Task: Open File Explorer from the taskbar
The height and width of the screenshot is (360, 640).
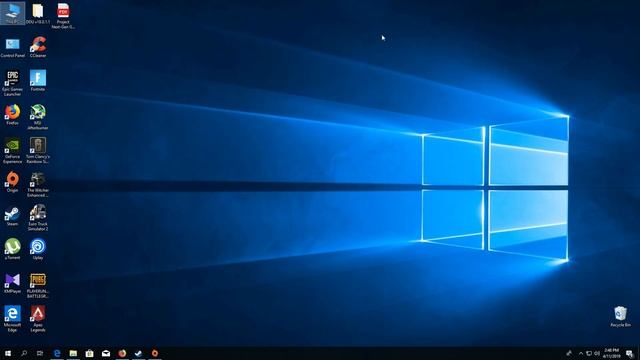Action: pos(73,353)
